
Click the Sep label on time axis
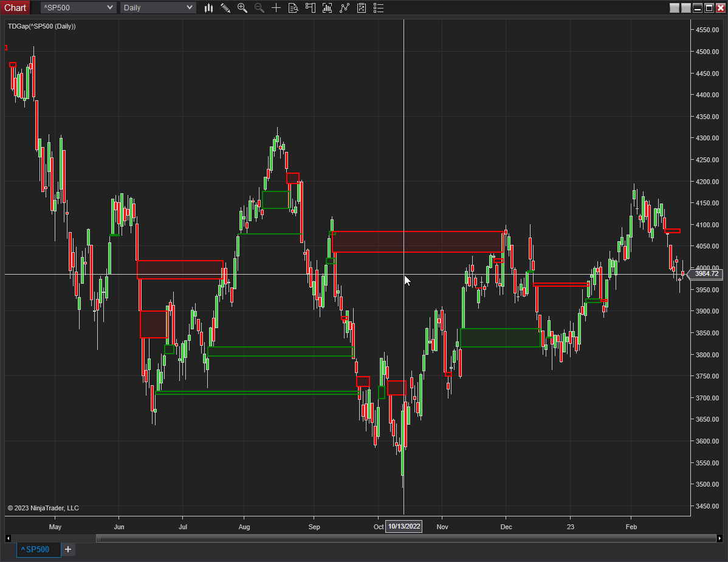point(314,527)
